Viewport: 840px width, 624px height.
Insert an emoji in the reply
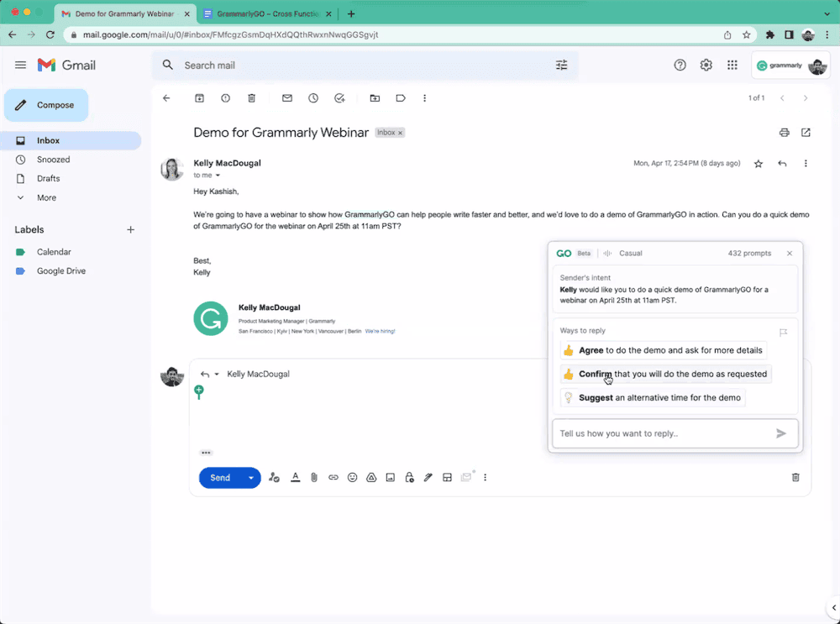353,478
